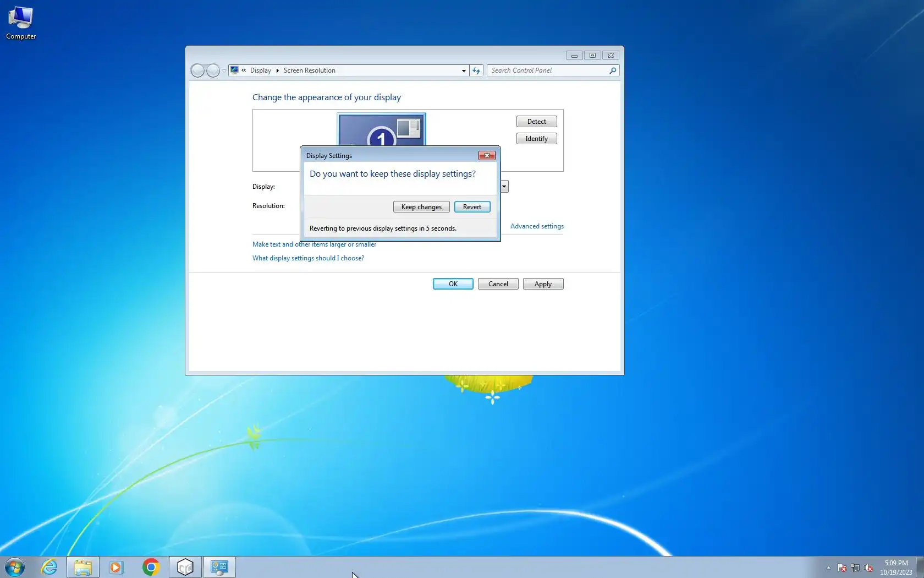Click the monitor 1 preview thumbnail
The width and height of the screenshot is (924, 578).
(381, 130)
